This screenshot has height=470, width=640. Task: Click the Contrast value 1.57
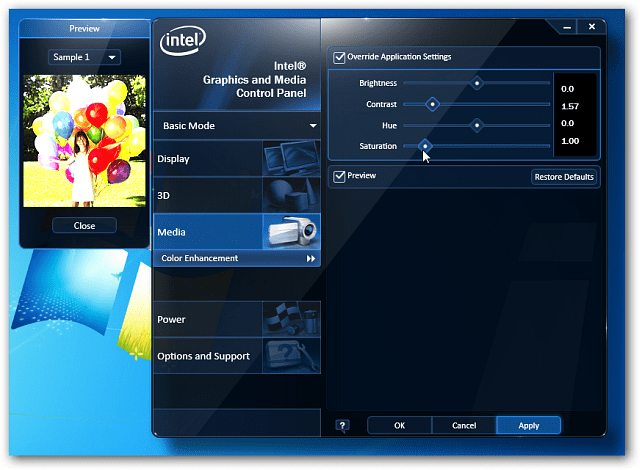(570, 106)
